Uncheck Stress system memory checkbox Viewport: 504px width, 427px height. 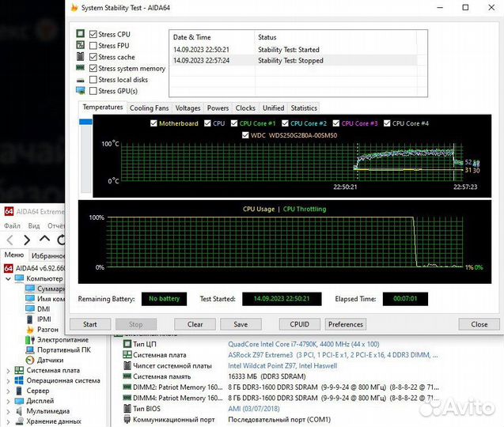pyautogui.click(x=93, y=68)
